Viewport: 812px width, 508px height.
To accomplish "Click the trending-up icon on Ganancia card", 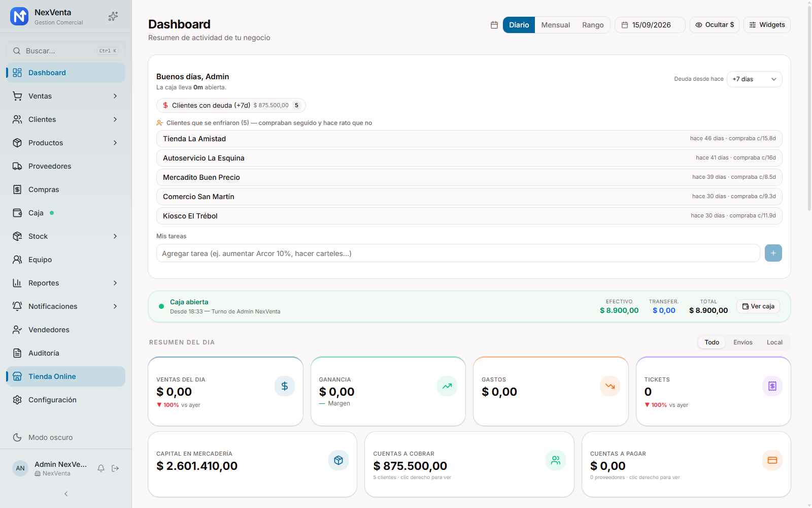I will [x=447, y=386].
